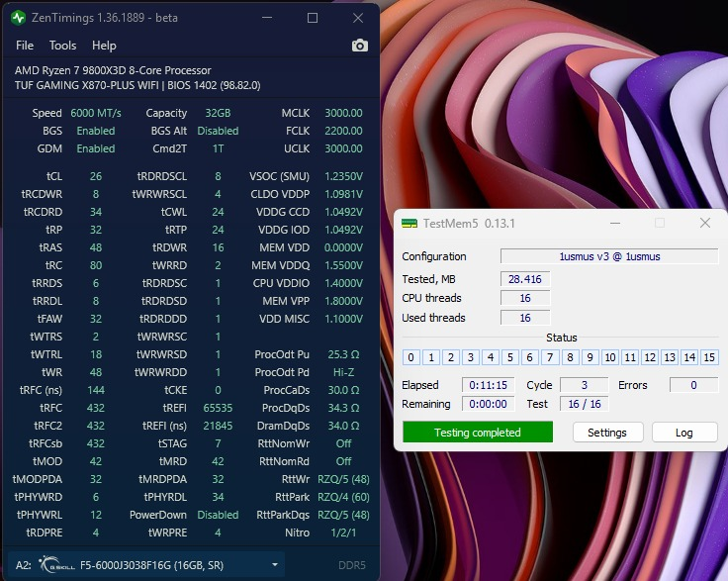Click the tRFC (ns) value 144
This screenshot has width=728, height=581.
point(96,390)
